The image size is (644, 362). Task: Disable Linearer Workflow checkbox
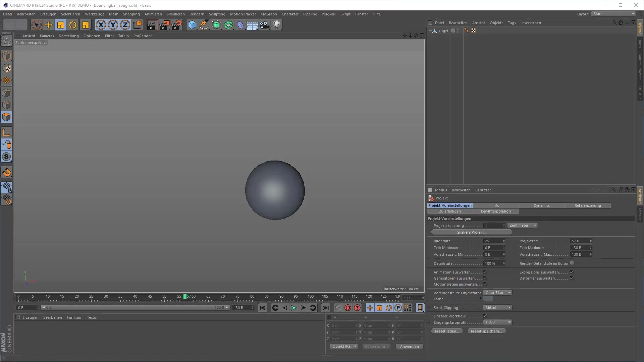click(x=485, y=316)
